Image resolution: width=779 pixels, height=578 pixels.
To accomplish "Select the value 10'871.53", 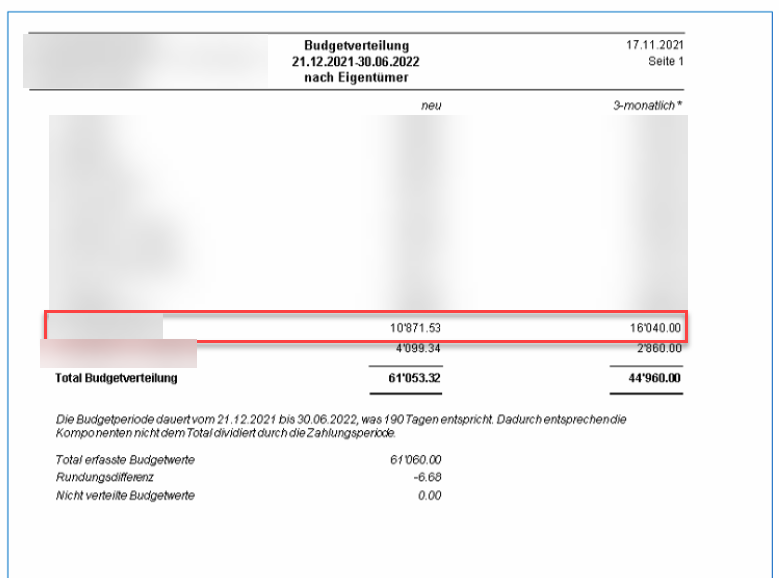I will 415,328.
